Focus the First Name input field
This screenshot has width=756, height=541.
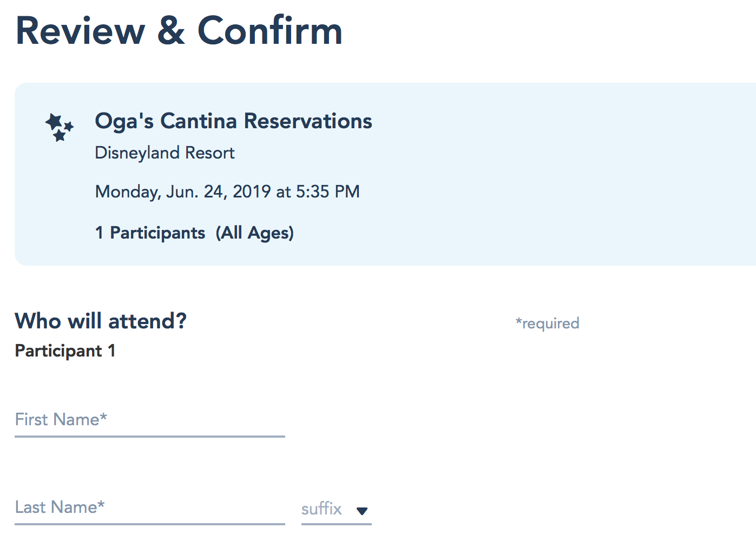pyautogui.click(x=149, y=420)
